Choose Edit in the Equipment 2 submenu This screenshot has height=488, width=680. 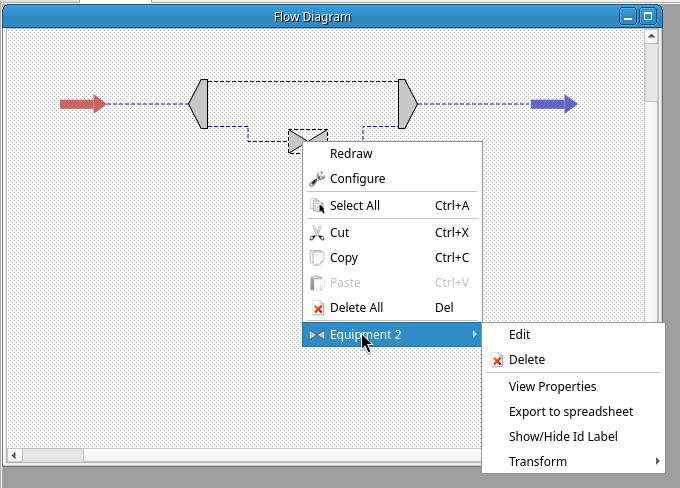click(573, 334)
